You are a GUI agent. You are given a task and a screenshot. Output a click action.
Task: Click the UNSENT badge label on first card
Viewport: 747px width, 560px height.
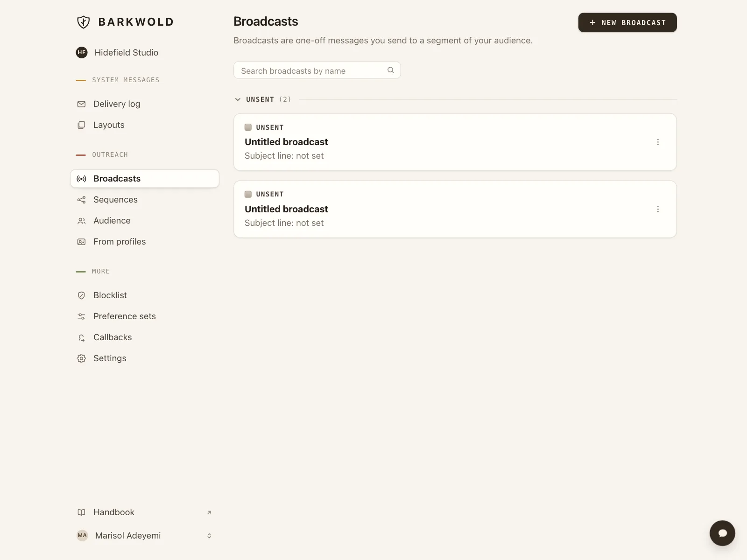[270, 127]
